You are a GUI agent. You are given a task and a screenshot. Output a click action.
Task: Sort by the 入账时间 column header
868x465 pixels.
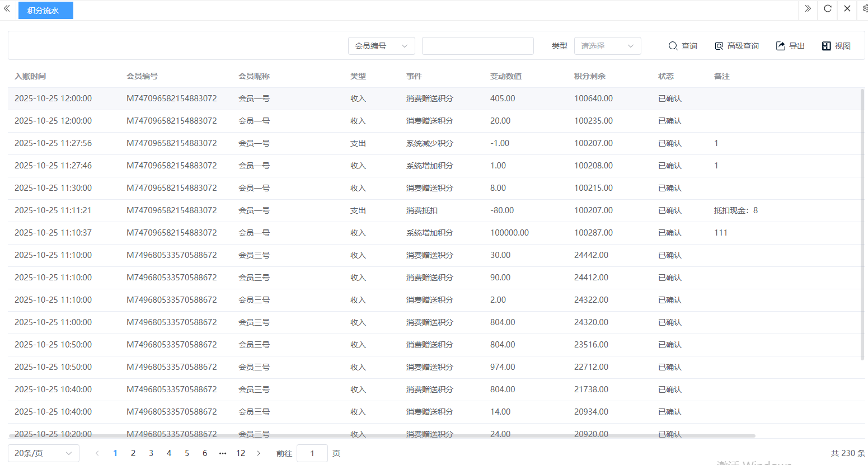click(x=30, y=76)
